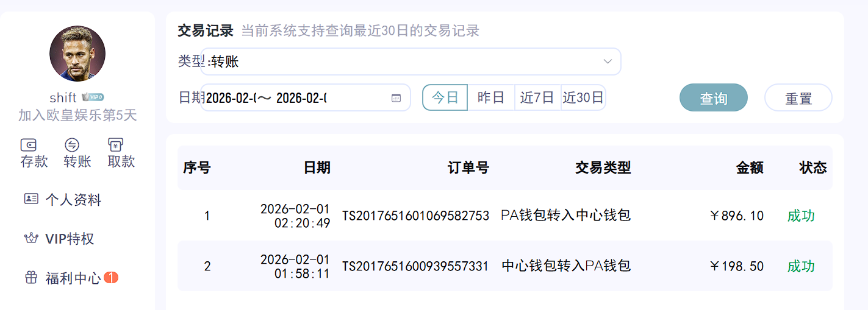The width and height of the screenshot is (868, 310).
Task: Open profile via 个人资料 card icon
Action: point(31,199)
